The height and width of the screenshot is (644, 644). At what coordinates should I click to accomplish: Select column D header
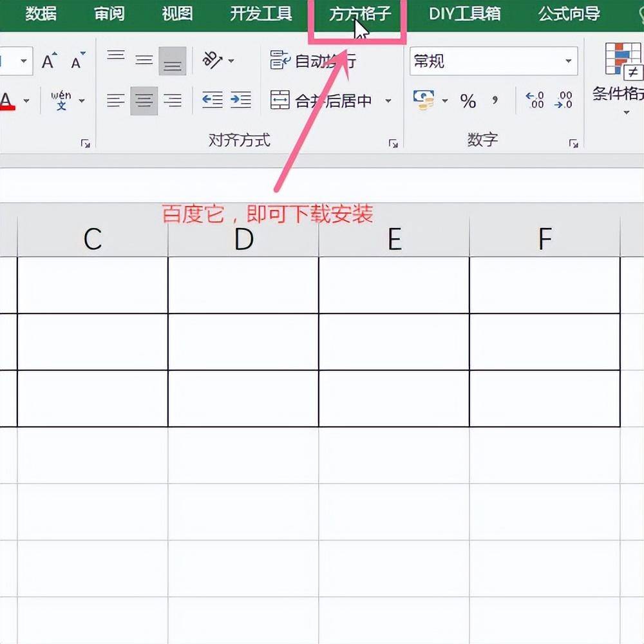point(243,238)
